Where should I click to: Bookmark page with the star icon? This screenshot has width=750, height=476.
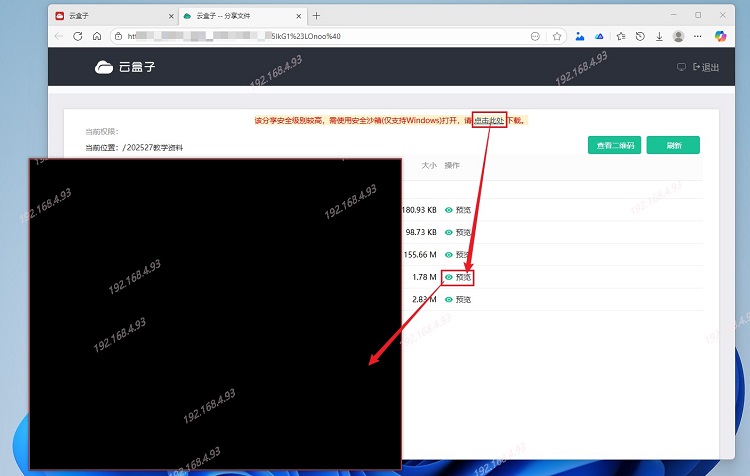click(557, 36)
